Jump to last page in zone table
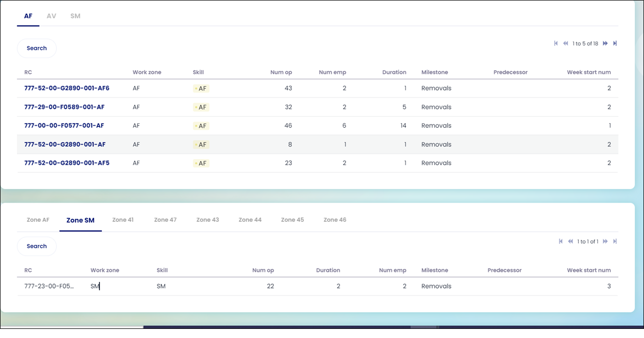 coord(615,242)
